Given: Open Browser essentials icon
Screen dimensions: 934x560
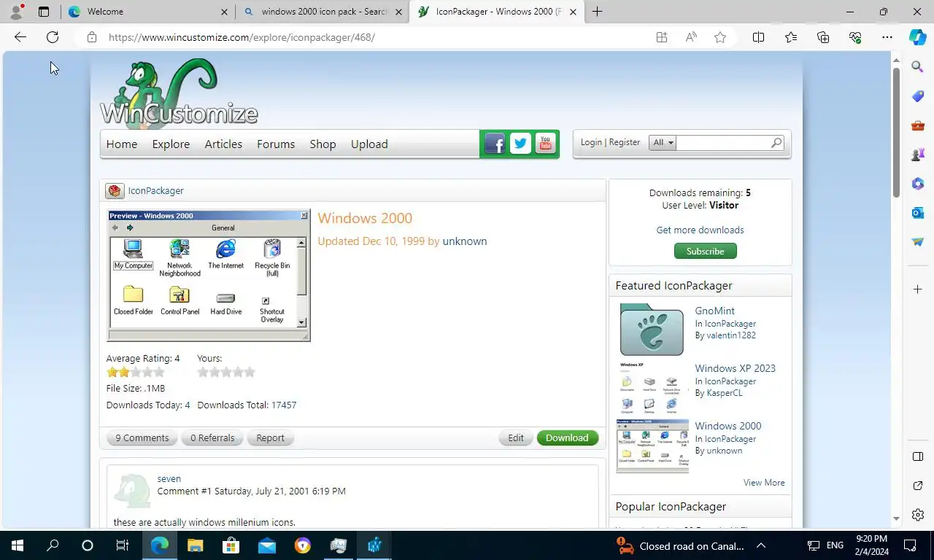Looking at the screenshot, I should (x=855, y=37).
